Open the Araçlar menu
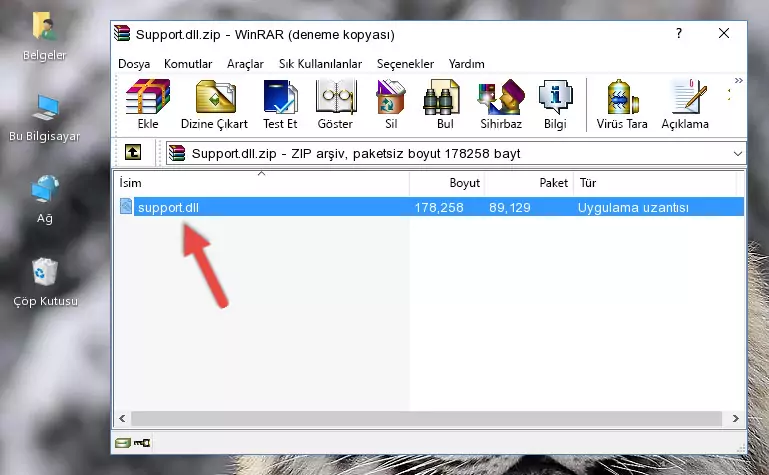The height and width of the screenshot is (475, 769). coord(245,64)
